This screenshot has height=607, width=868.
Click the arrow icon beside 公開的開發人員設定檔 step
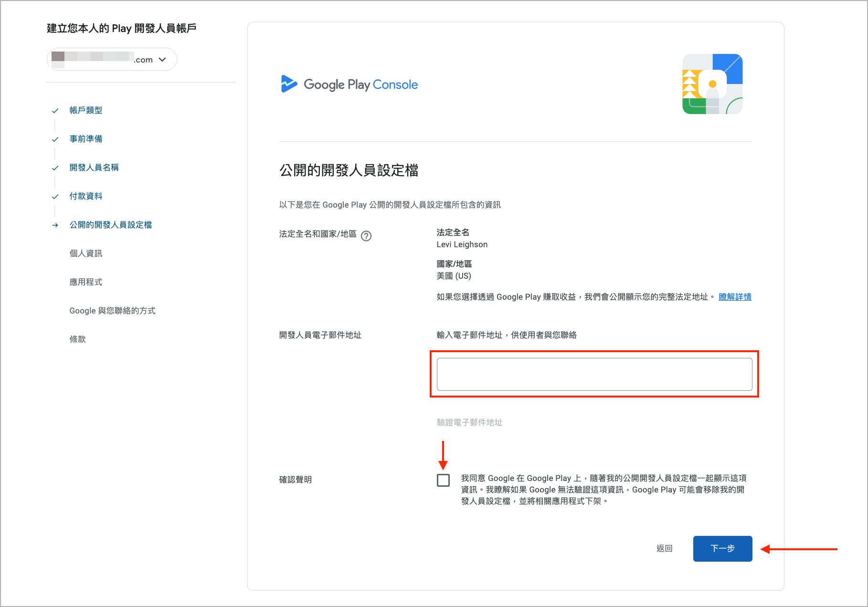(x=55, y=225)
